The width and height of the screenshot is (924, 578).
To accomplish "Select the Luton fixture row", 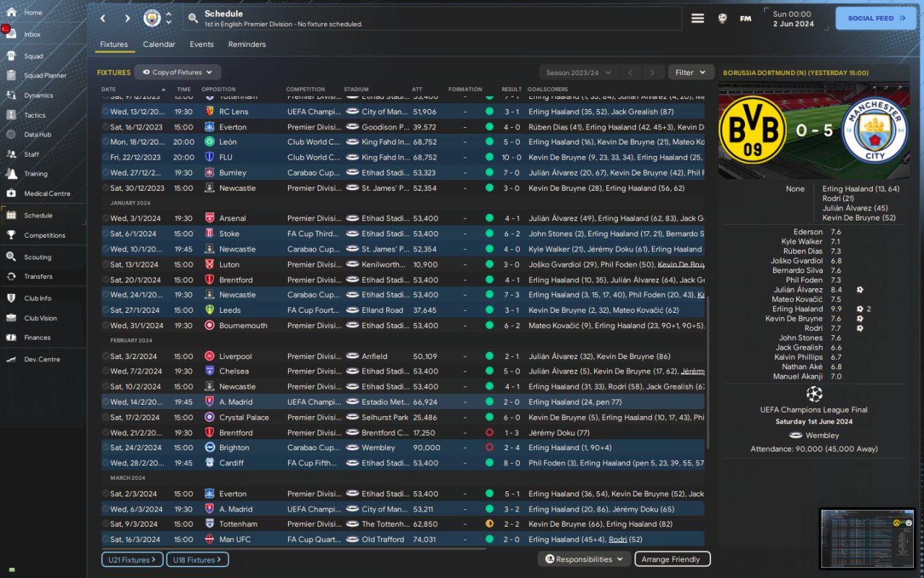I will tap(403, 264).
